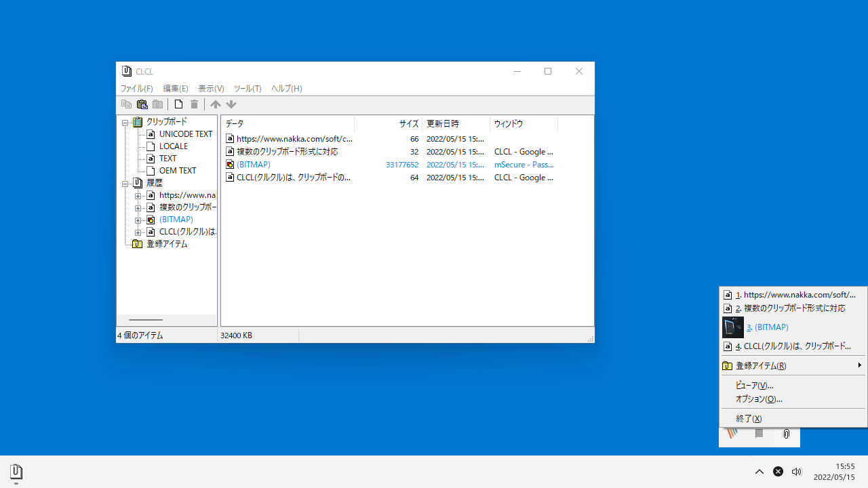Open the 編集(E) menu
Screen dimensions: 868x488
click(x=176, y=89)
